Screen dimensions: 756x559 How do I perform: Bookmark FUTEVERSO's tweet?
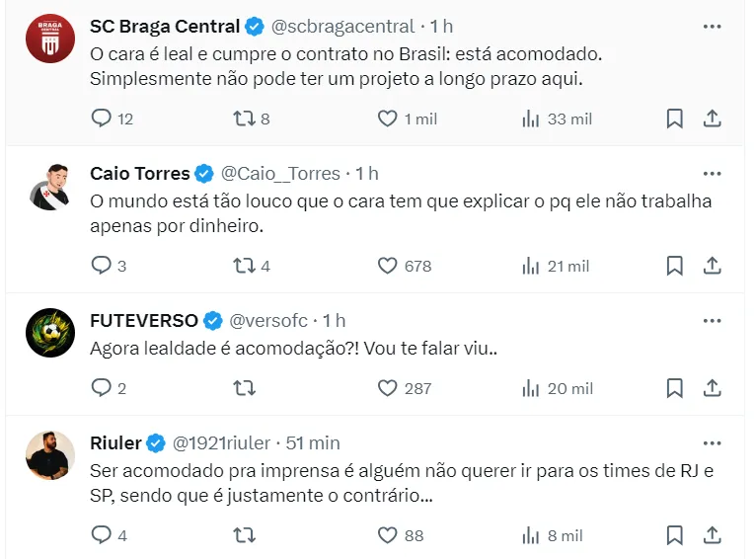(674, 388)
